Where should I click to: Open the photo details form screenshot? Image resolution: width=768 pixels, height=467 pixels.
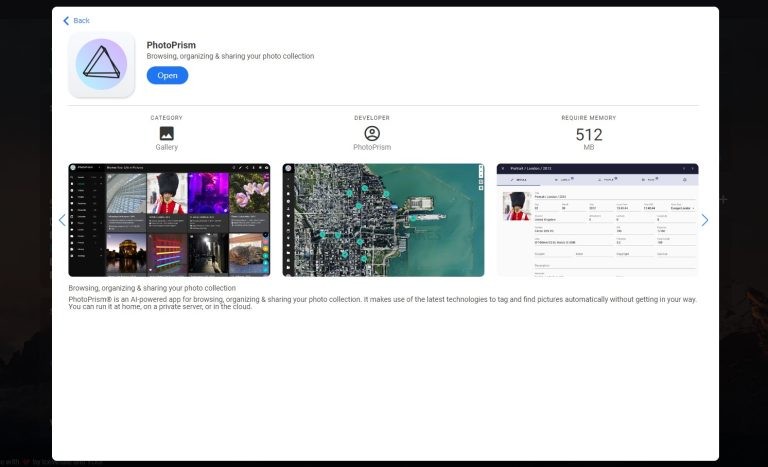click(x=597, y=220)
